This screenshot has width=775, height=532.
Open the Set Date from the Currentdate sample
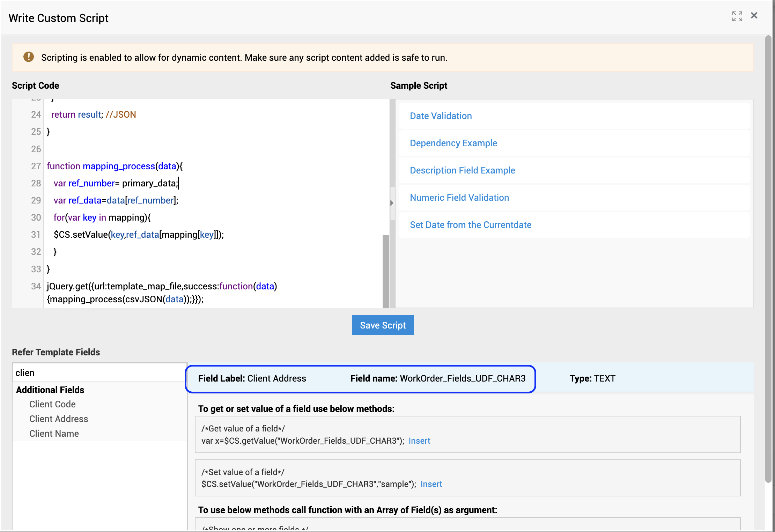470,225
